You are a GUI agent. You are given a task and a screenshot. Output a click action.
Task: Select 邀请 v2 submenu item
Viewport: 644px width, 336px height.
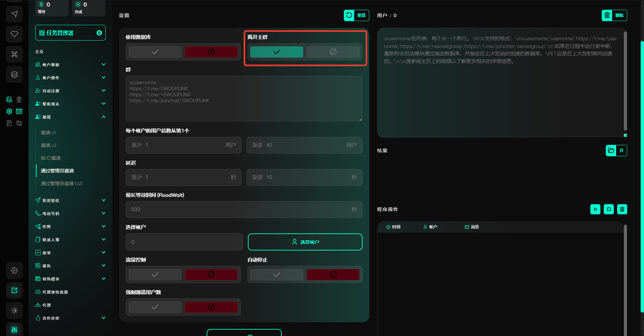click(x=49, y=145)
